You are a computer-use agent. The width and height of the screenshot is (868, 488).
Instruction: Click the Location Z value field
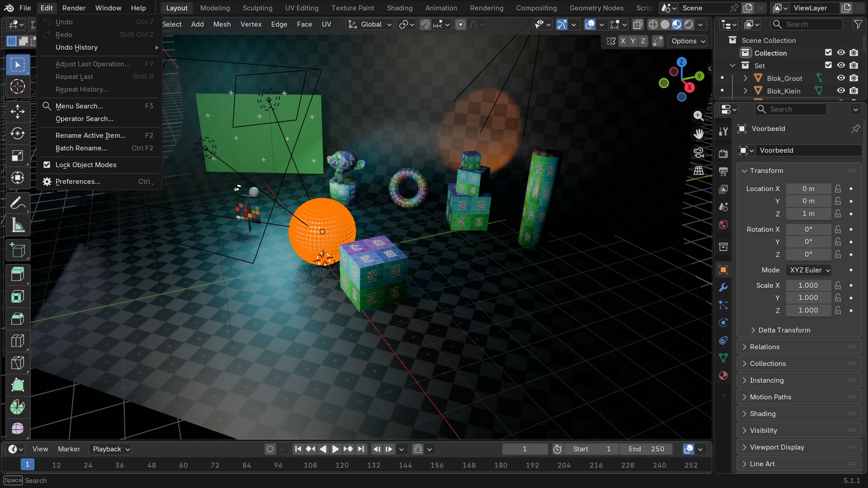coord(808,214)
